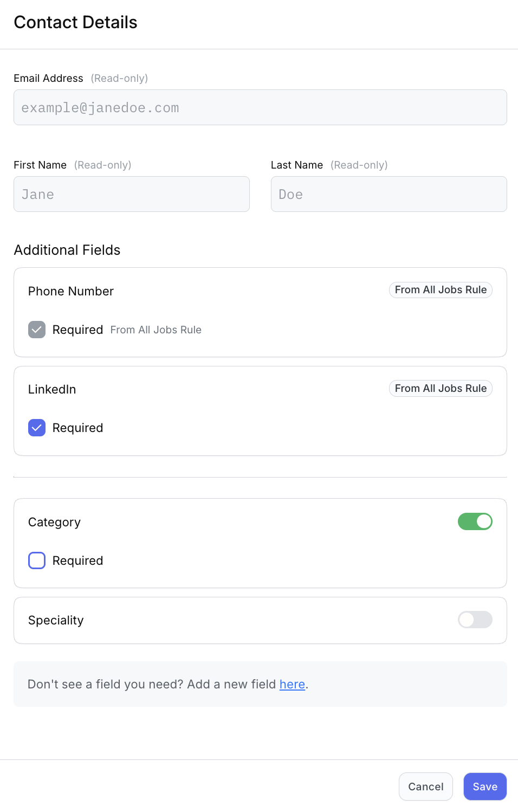Viewport: 518px width, 812px height.
Task: Click the Additional Fields section heading
Action: pyautogui.click(x=67, y=250)
